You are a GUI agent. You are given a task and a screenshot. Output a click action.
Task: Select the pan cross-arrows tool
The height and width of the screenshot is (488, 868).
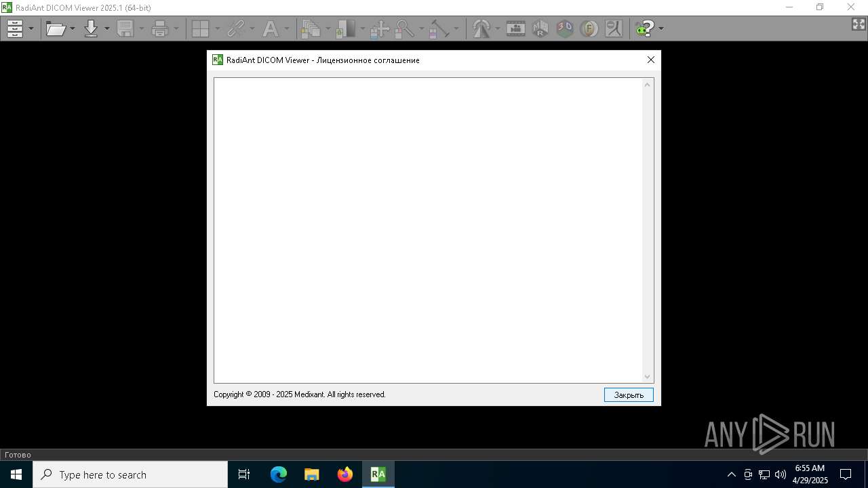[x=380, y=28]
